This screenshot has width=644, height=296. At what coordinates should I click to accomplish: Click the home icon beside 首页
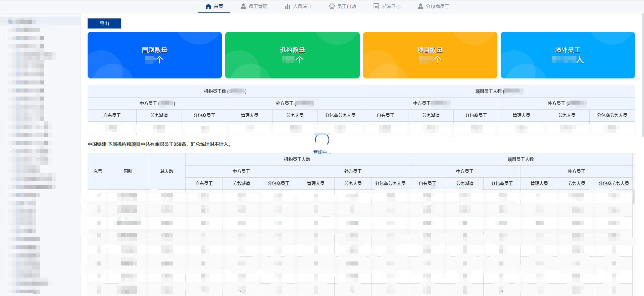click(x=208, y=6)
